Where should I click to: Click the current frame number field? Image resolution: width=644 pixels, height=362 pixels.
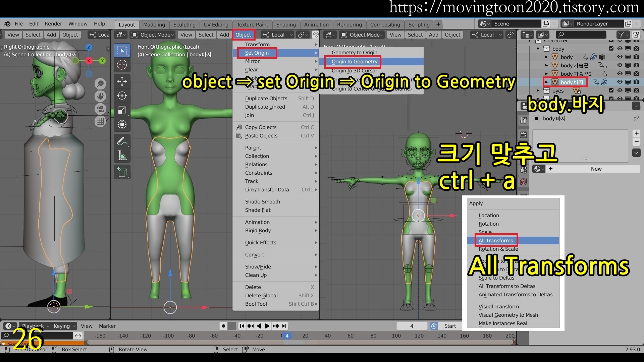click(412, 326)
